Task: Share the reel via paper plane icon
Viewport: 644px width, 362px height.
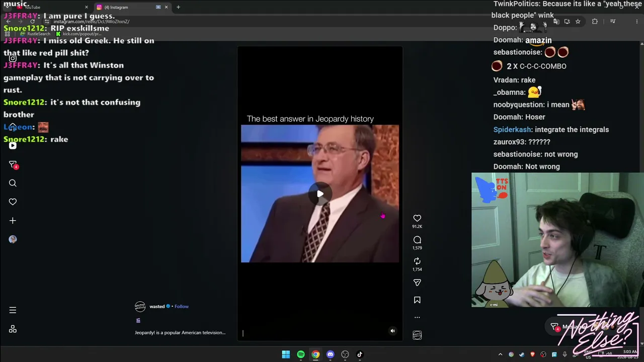Action: (417, 283)
